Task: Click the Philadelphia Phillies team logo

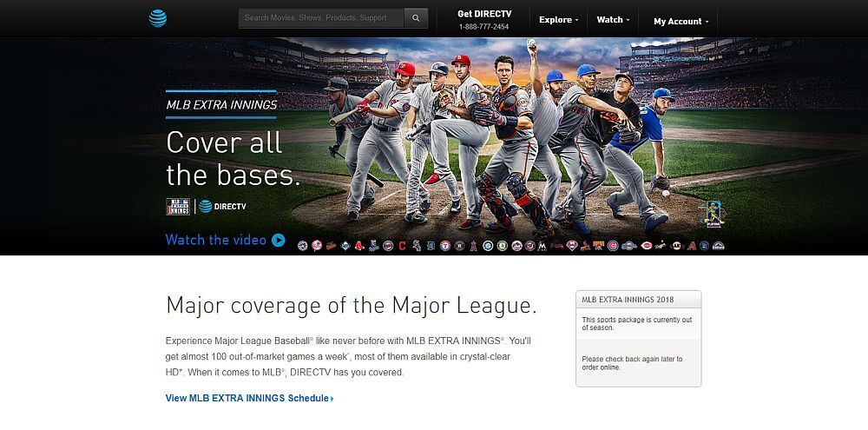Action: pos(572,246)
